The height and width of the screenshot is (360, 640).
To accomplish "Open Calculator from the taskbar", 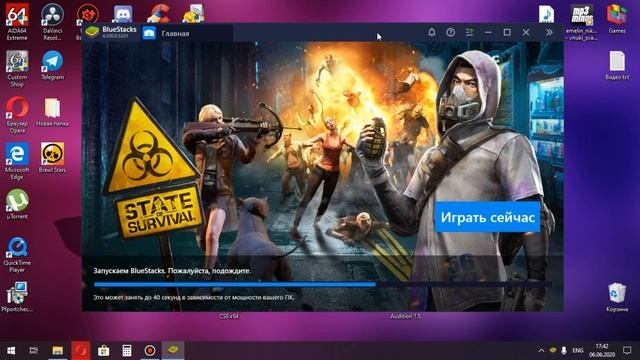I will pyautogui.click(x=127, y=350).
